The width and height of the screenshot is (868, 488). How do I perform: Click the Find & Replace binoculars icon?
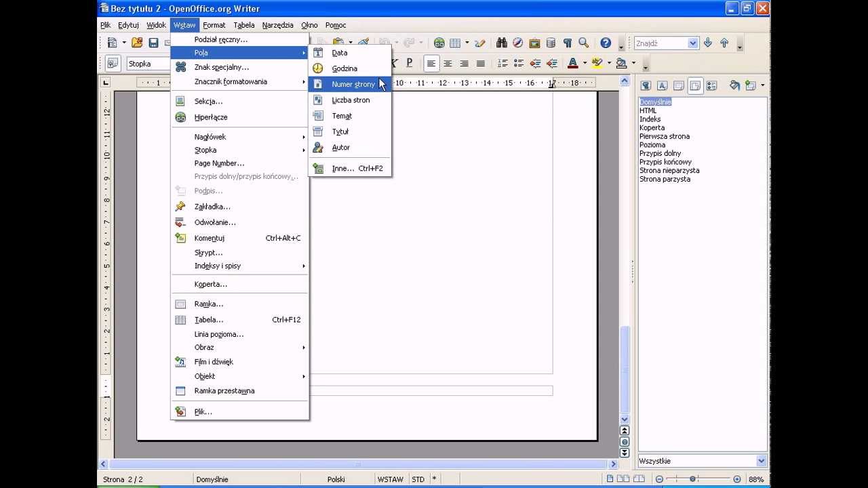tap(502, 43)
